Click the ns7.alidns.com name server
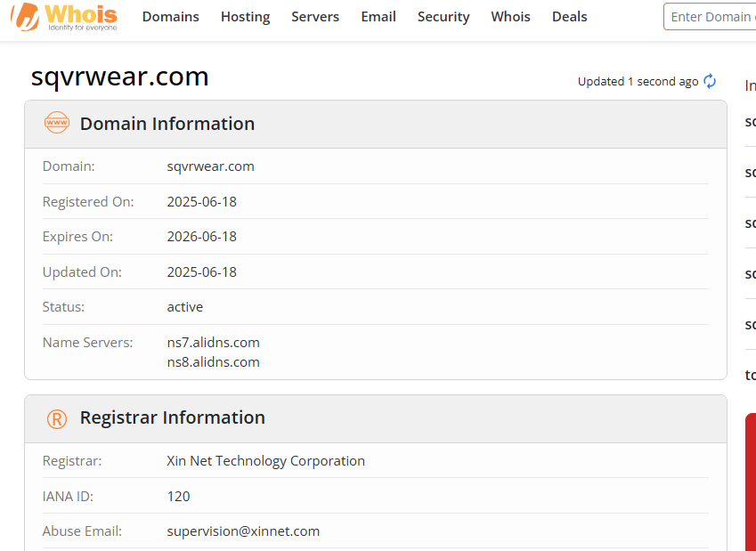Screen dimensions: 756x551 (213, 343)
